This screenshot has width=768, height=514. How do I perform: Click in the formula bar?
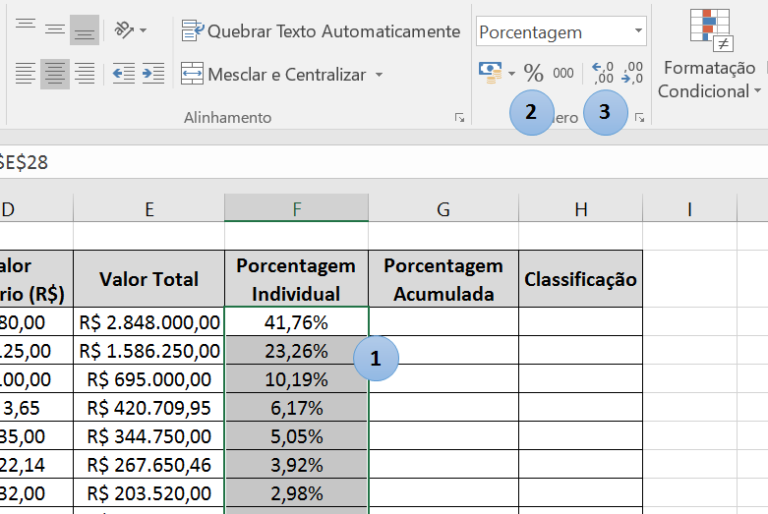(x=384, y=162)
